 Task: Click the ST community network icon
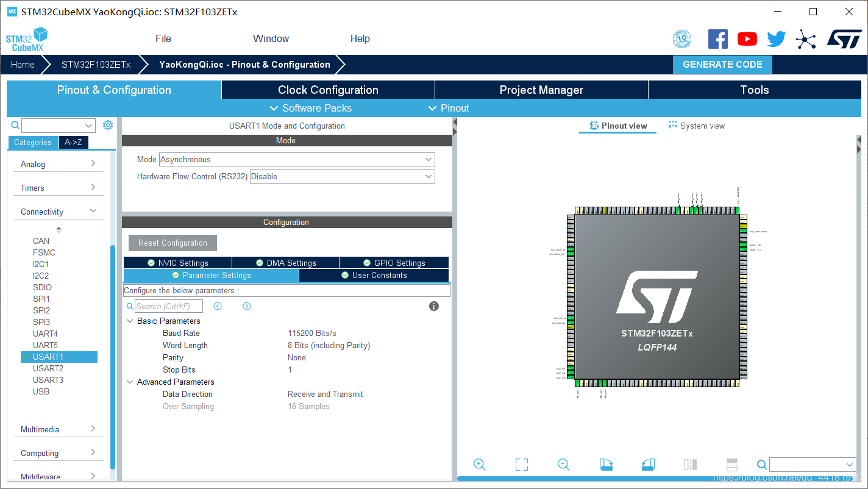[806, 40]
